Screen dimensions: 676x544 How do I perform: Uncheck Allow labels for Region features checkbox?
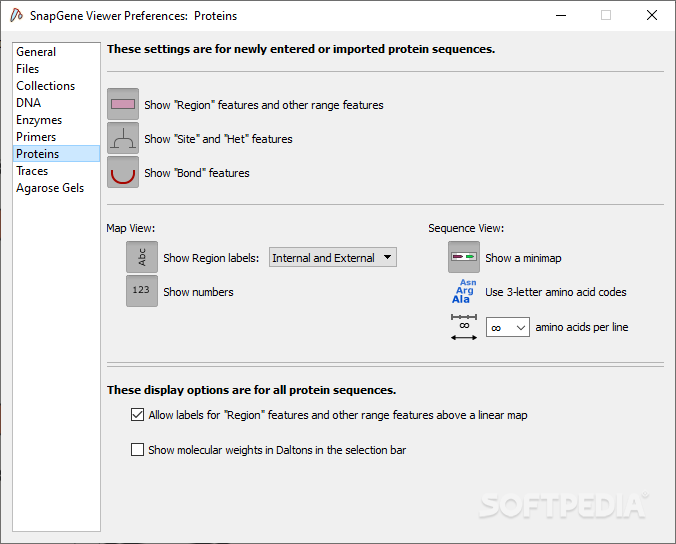137,415
